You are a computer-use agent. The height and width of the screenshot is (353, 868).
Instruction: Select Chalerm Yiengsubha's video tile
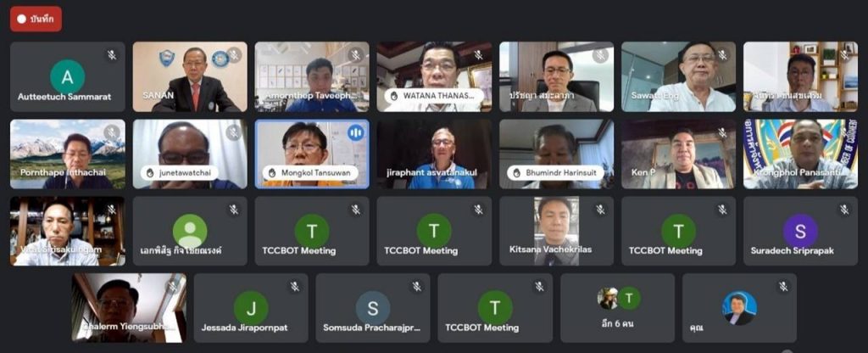129,307
